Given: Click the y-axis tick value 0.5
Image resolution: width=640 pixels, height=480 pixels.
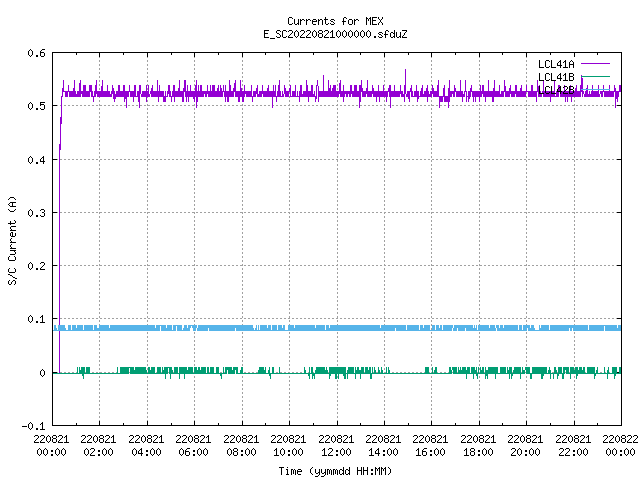Looking at the screenshot, I should pyautogui.click(x=36, y=106).
